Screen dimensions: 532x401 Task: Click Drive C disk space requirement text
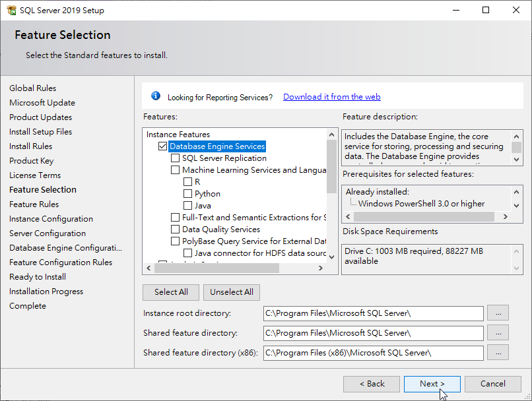tap(414, 256)
